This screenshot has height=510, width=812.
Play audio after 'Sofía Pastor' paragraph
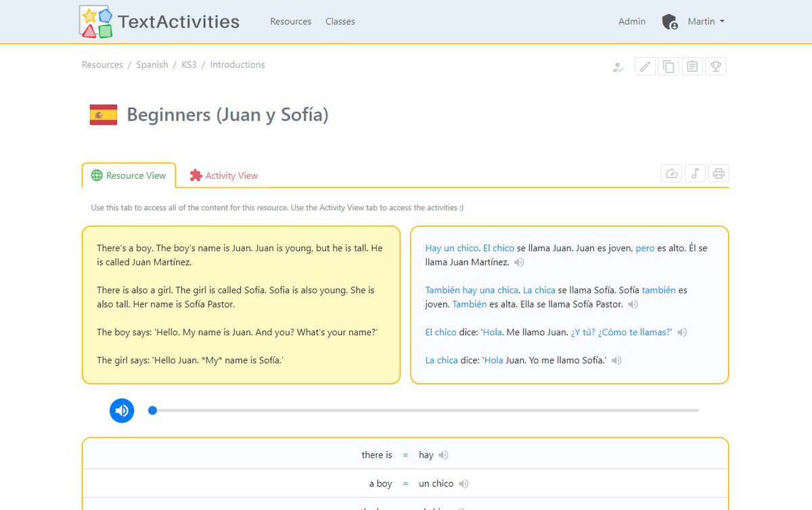[x=633, y=305]
